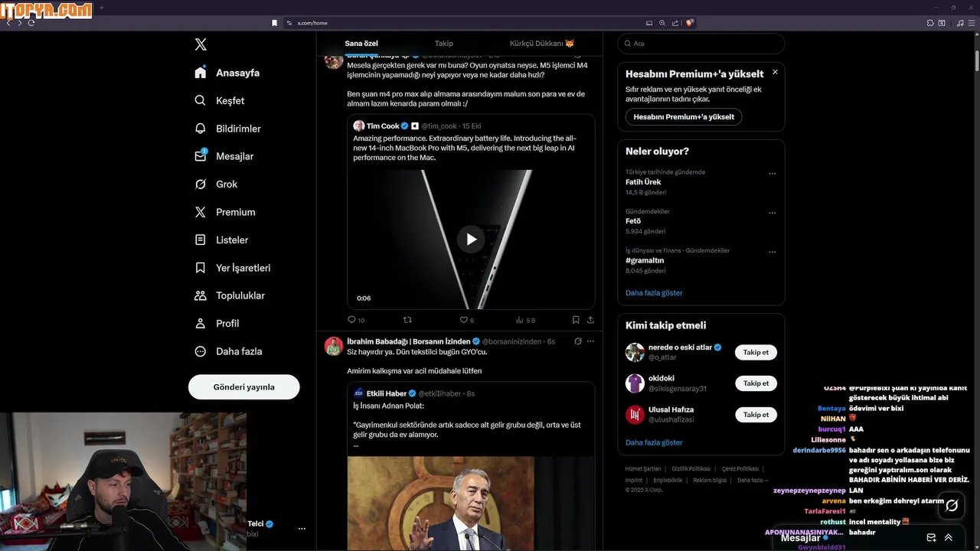Screen dimensions: 980x551
Task: Open the Fetö trending topic
Action: pyautogui.click(x=633, y=221)
